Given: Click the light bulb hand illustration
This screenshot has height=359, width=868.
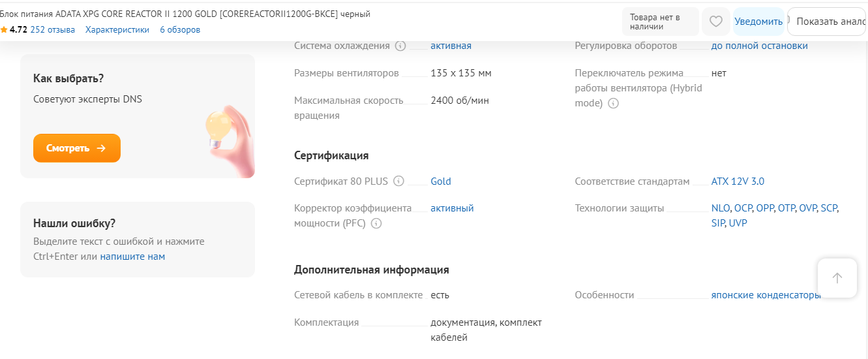Looking at the screenshot, I should point(230,140).
